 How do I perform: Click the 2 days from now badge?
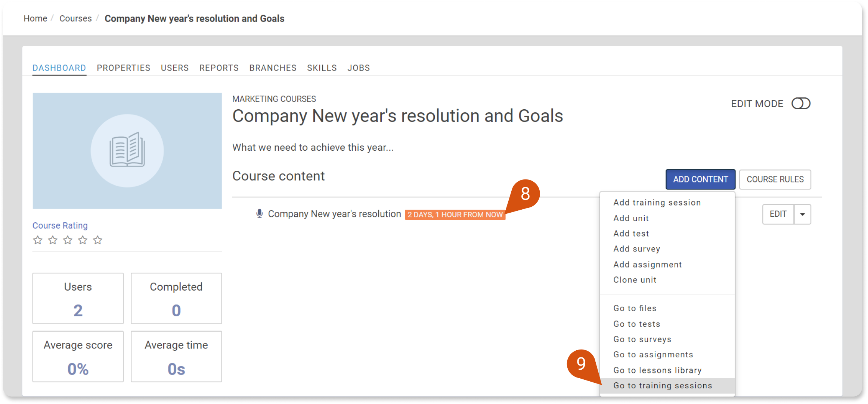[x=455, y=214]
